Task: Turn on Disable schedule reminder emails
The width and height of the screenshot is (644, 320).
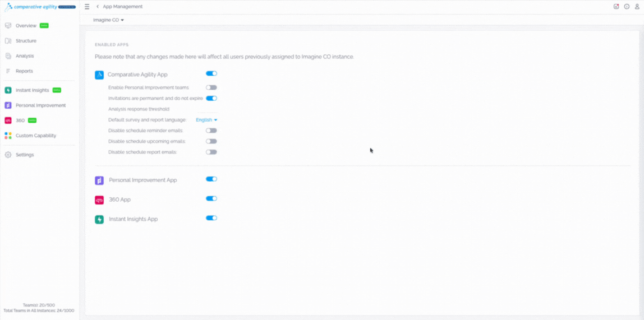Action: (x=211, y=131)
